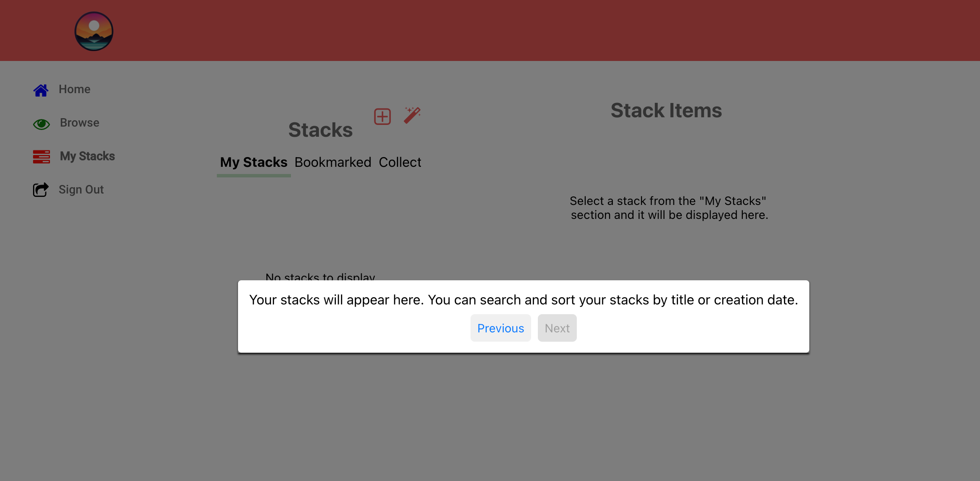The height and width of the screenshot is (481, 980).
Task: Click the red My Stacks sidebar icon
Action: (x=42, y=157)
